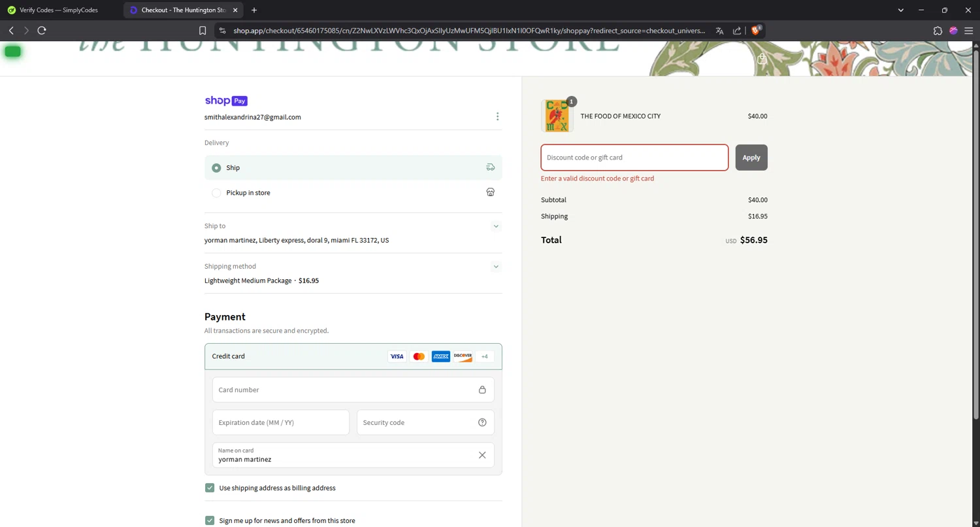Click the shipping truck icon

(x=491, y=167)
